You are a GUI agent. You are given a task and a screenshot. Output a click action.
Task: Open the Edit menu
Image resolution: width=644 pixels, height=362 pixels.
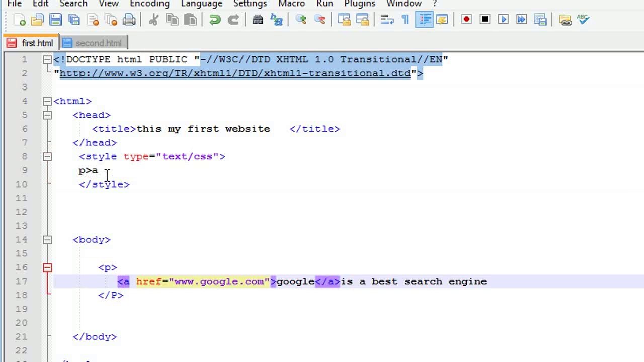(40, 4)
